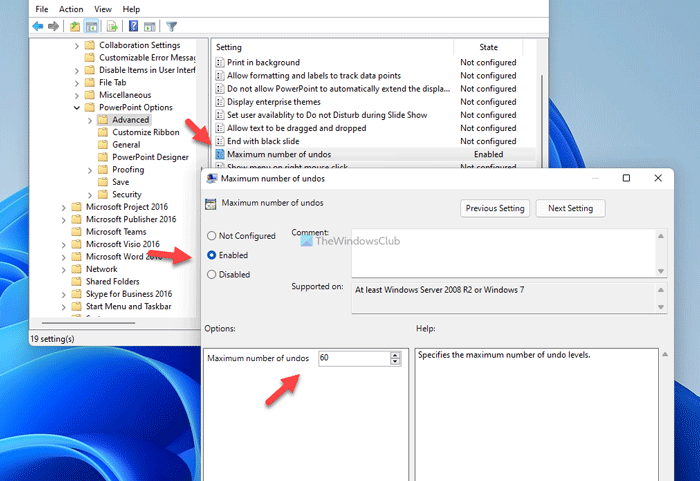Click the State column header
The image size is (700, 481).
(488, 47)
